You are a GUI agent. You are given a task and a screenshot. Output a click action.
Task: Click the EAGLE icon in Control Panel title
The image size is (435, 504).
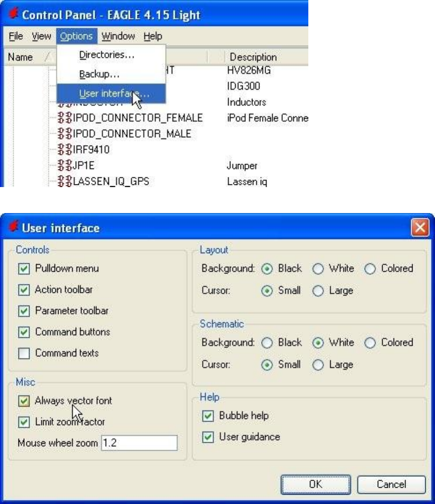[13, 14]
